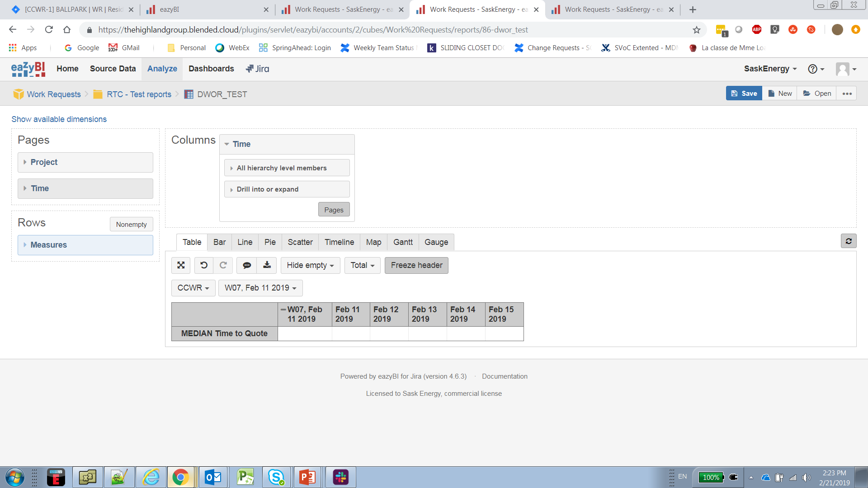The width and height of the screenshot is (868, 488).
Task: Click the fullscreen expand report icon
Action: click(181, 265)
